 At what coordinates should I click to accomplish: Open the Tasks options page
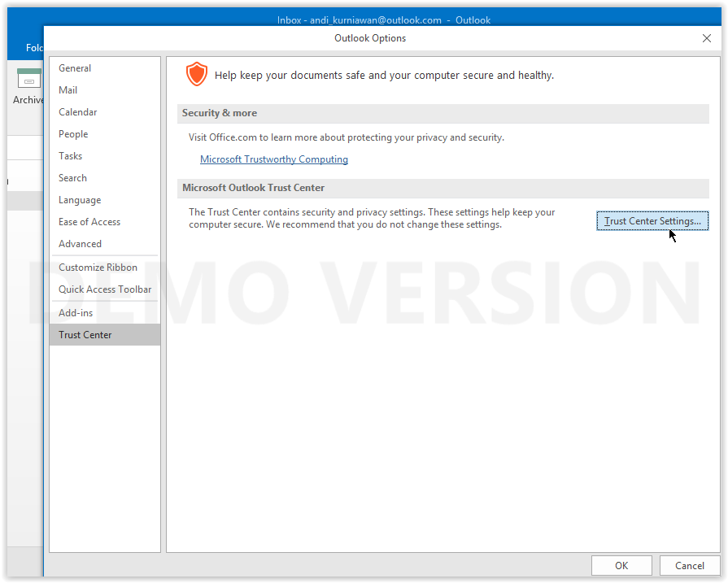[69, 155]
